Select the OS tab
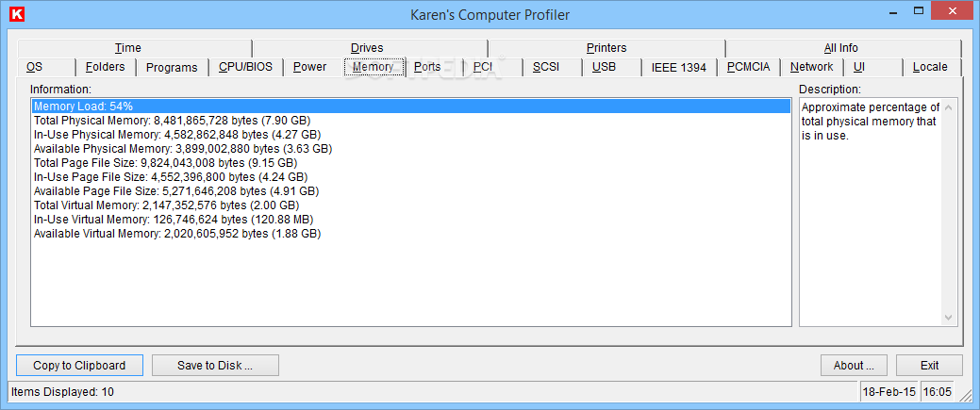This screenshot has width=980, height=410. (x=46, y=67)
